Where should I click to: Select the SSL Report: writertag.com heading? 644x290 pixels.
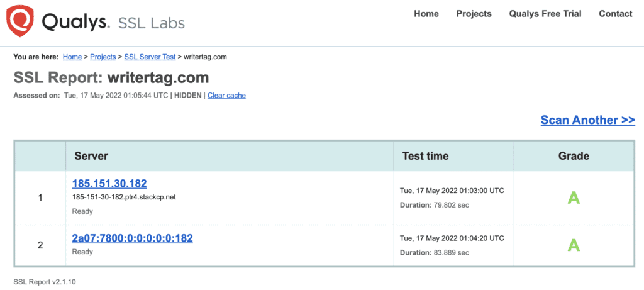(111, 77)
